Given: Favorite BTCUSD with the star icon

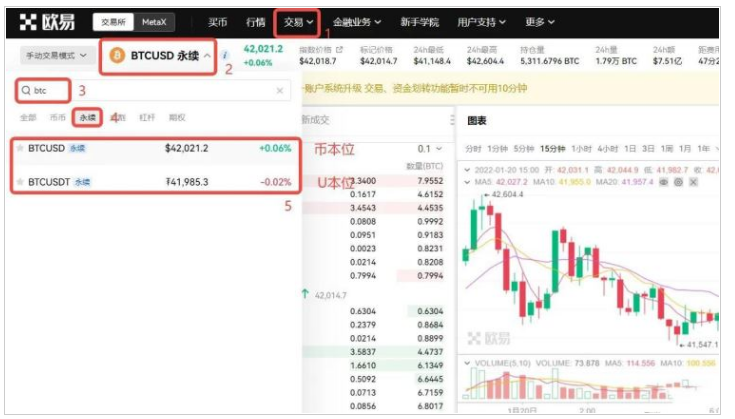Looking at the screenshot, I should point(19,148).
